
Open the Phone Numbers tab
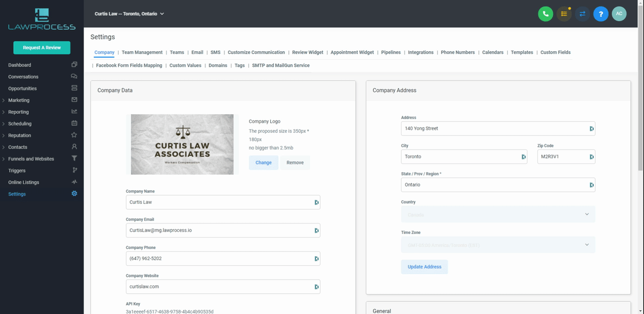point(457,52)
